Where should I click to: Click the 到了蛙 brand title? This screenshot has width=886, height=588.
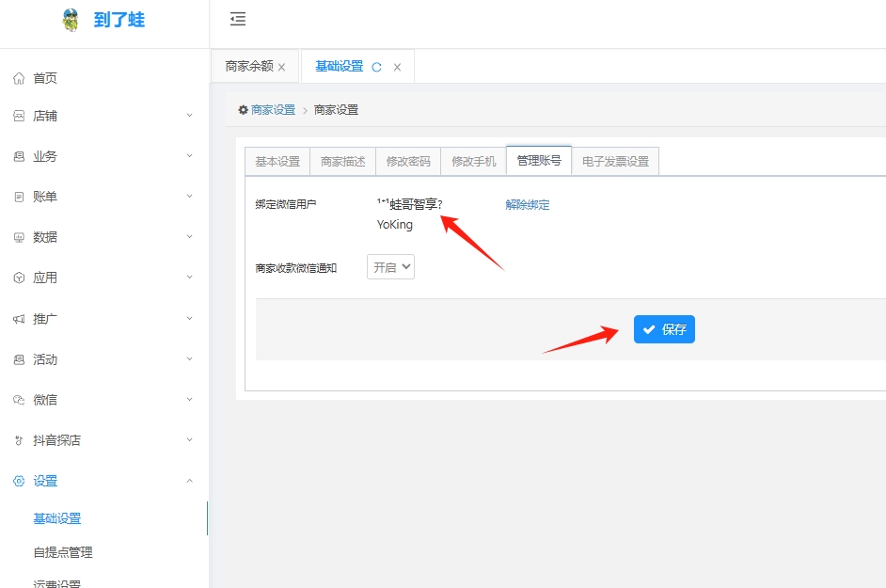tap(119, 20)
